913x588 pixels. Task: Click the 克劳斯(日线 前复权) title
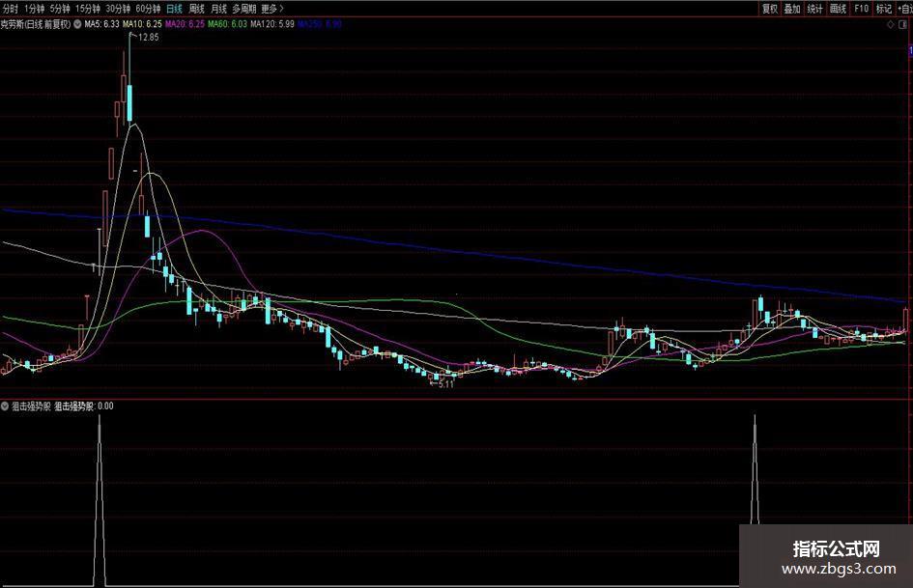coord(36,24)
